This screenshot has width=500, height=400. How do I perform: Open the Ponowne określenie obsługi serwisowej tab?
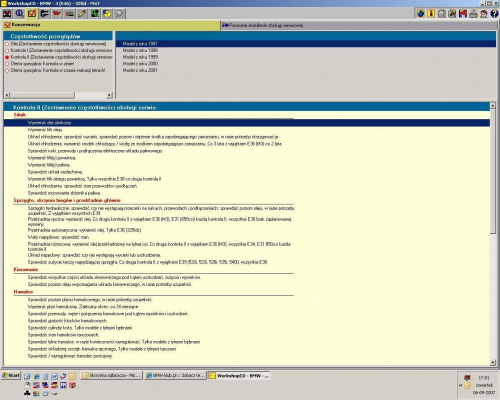pyautogui.click(x=359, y=25)
